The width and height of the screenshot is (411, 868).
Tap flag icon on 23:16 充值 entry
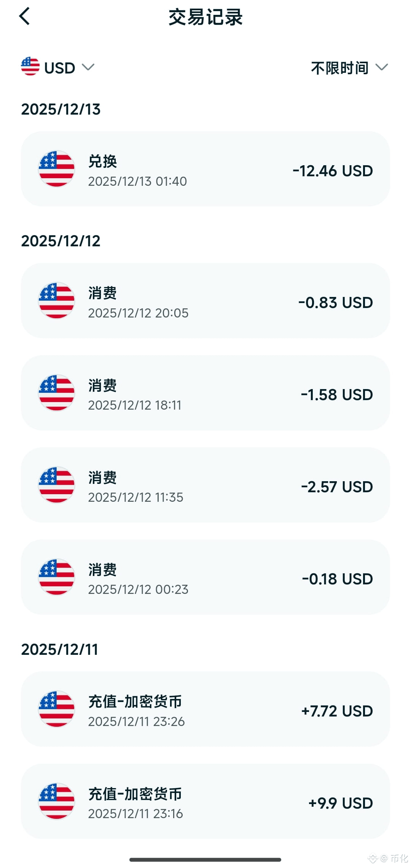coord(56,801)
